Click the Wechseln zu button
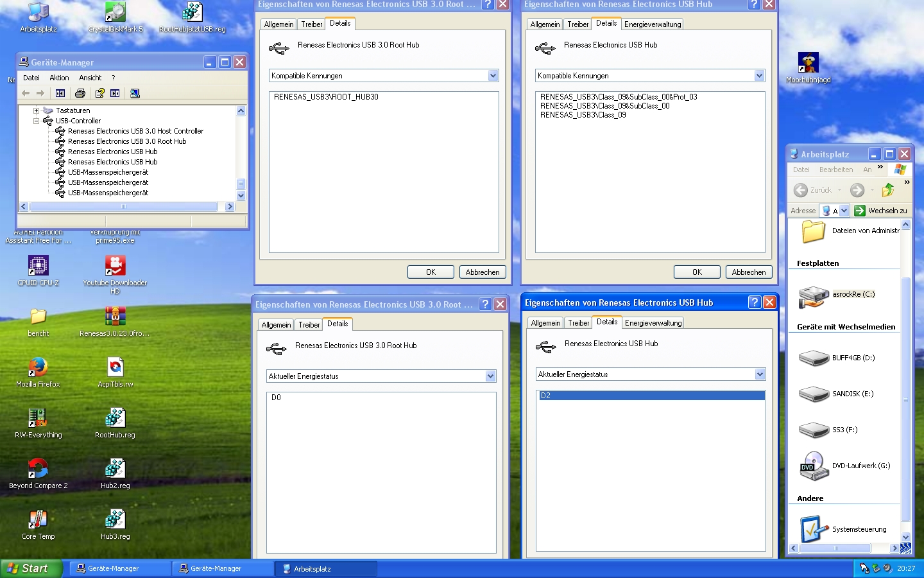This screenshot has height=578, width=924. click(881, 211)
